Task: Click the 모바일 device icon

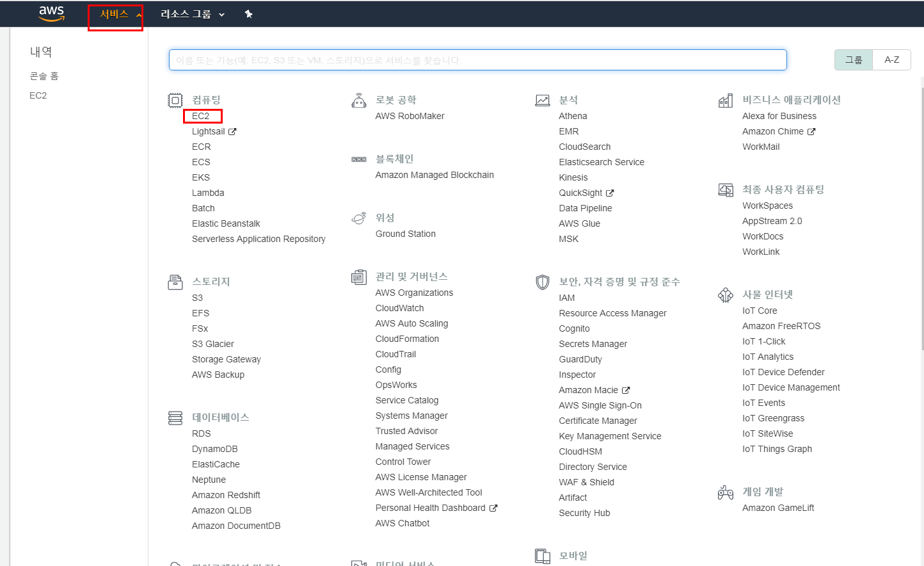Action: [543, 556]
